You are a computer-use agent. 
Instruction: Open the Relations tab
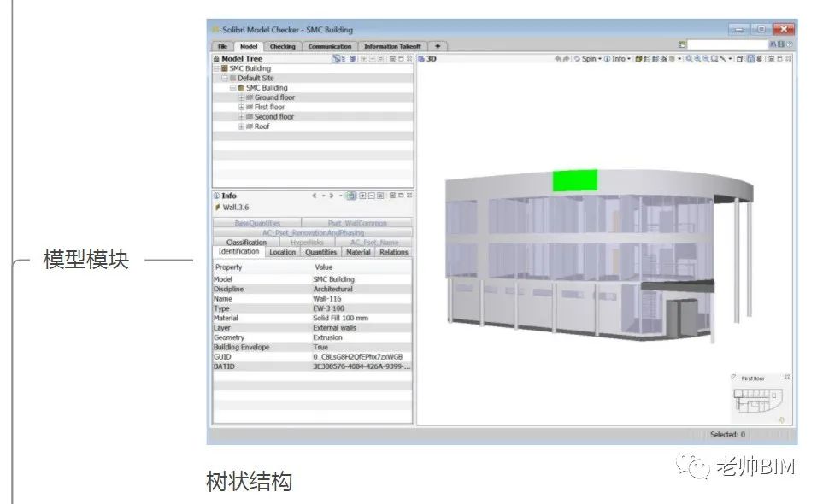point(394,252)
